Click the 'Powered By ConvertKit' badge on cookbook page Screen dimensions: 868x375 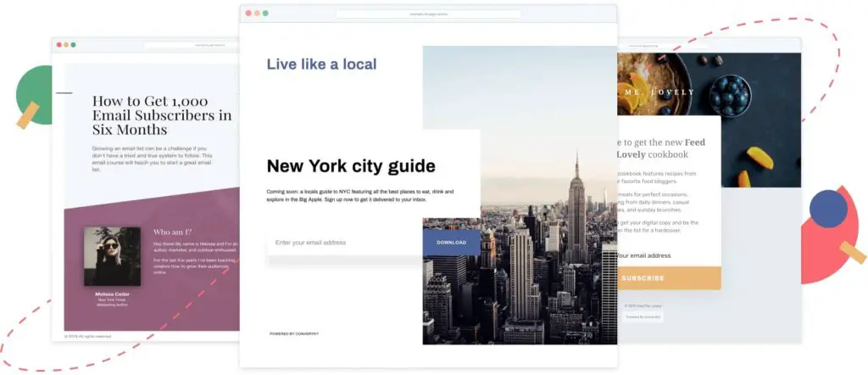click(643, 316)
